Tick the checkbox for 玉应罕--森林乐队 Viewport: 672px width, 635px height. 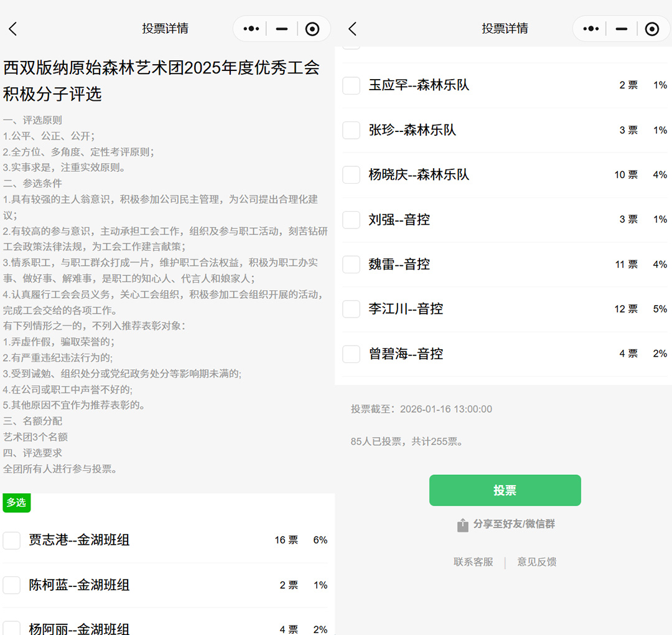pyautogui.click(x=352, y=85)
